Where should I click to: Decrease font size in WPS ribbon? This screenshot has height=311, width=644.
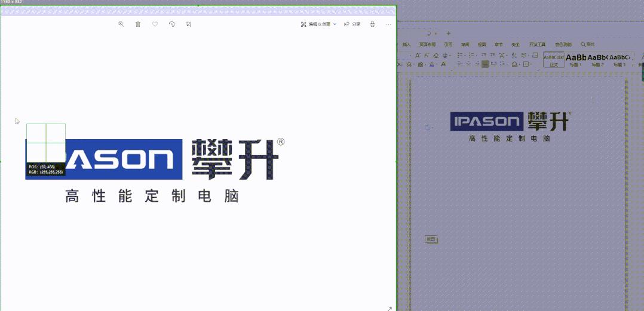[427, 56]
